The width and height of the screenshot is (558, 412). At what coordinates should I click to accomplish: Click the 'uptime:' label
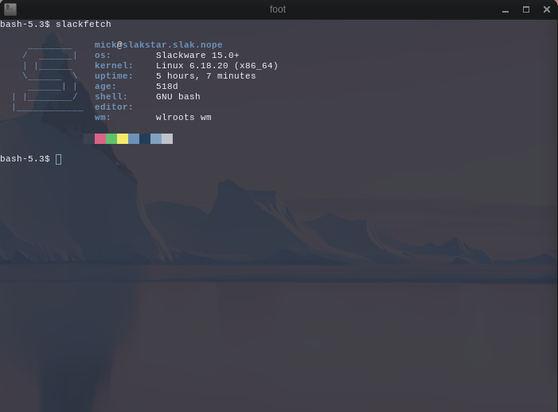pos(114,76)
